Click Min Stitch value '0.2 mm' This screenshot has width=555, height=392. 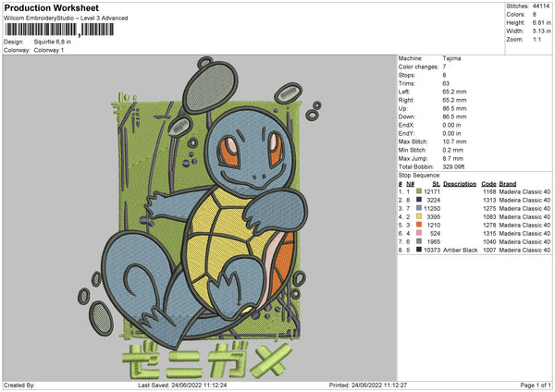(x=452, y=150)
